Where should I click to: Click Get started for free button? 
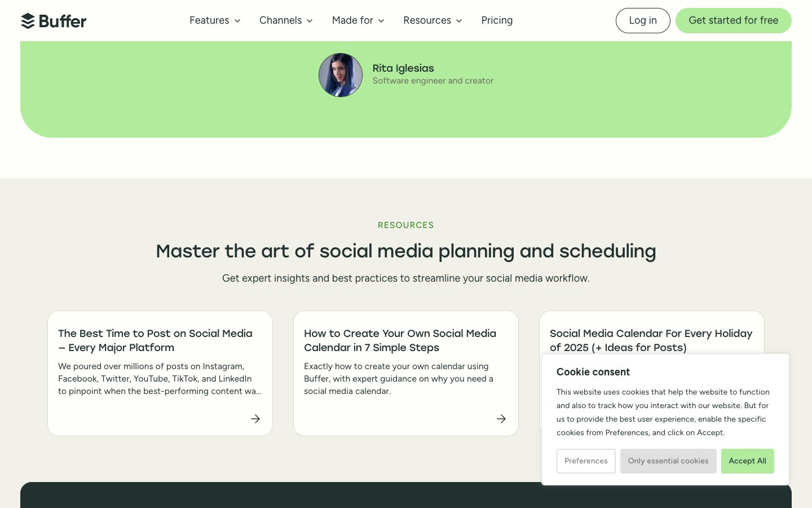click(733, 20)
